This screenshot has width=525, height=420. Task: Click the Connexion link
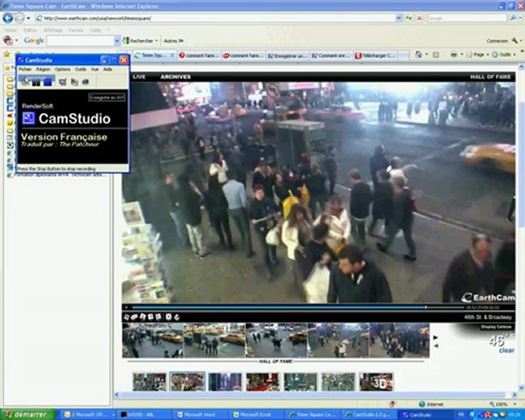(x=497, y=40)
